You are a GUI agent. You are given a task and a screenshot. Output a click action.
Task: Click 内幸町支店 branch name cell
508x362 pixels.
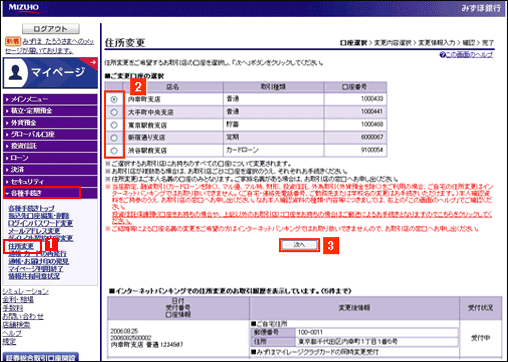click(174, 99)
